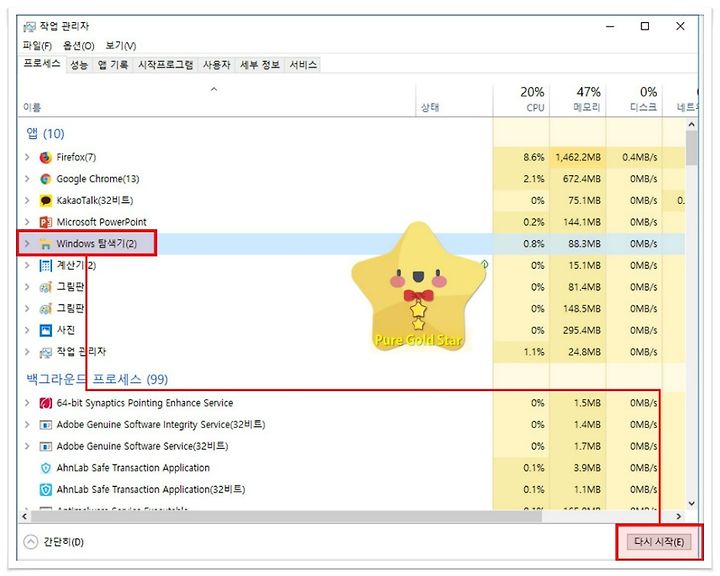
Task: Click the KakaoTalk speech-bubble icon
Action: [45, 201]
